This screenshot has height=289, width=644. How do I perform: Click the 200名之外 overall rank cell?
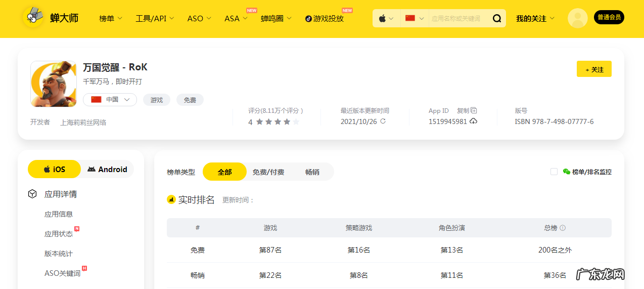(x=555, y=250)
